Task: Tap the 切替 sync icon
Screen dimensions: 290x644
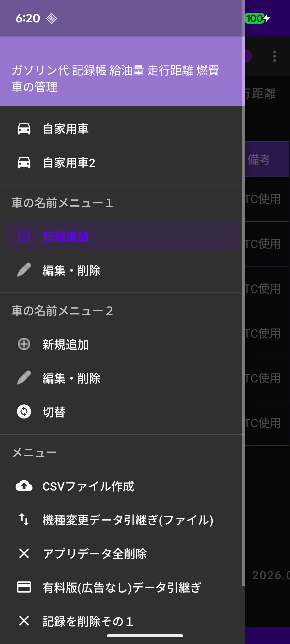Action: (x=24, y=412)
